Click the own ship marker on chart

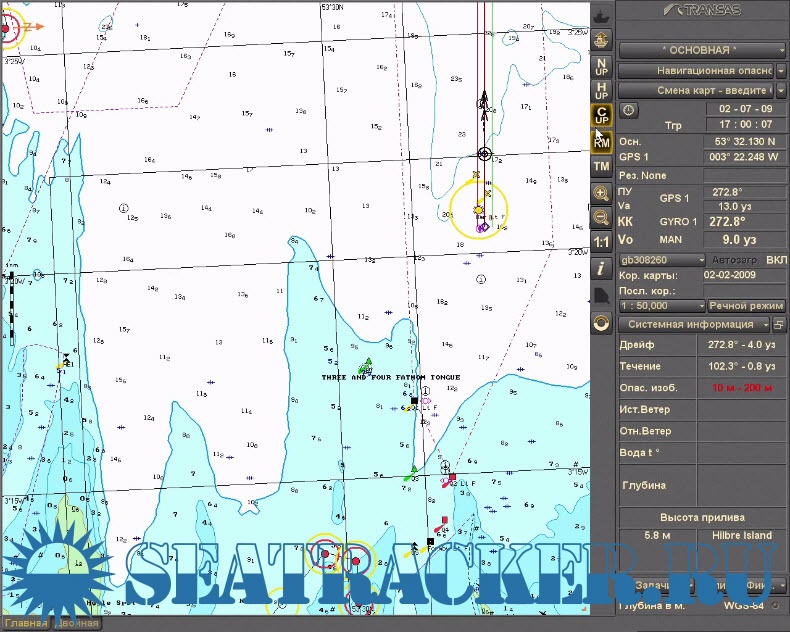click(479, 210)
